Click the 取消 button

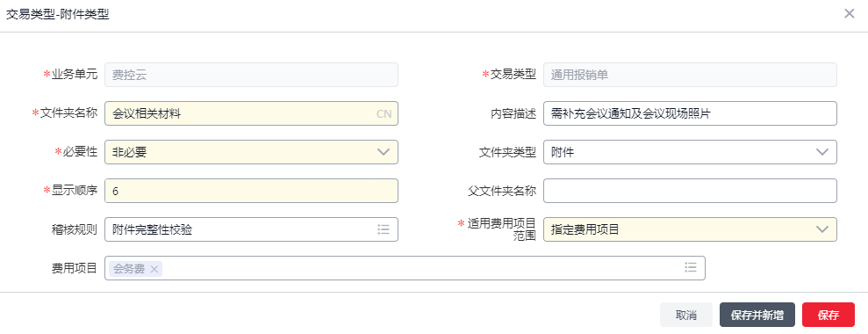(685, 315)
